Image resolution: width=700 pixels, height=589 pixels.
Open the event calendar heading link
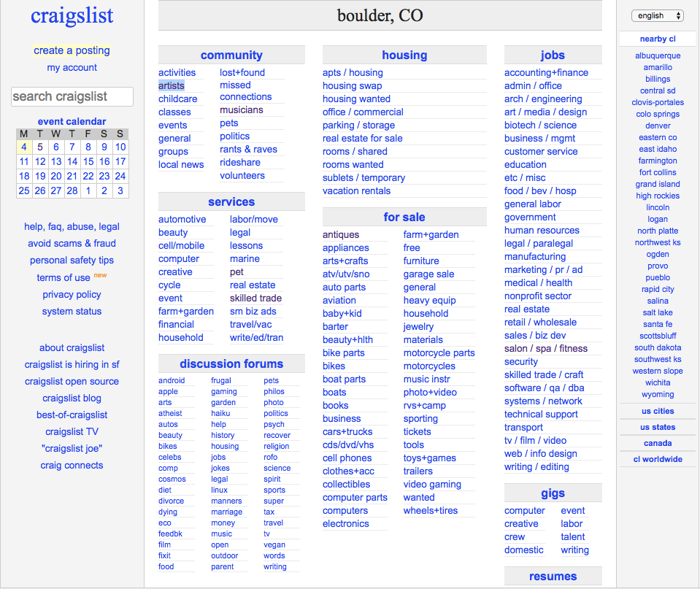pos(72,121)
